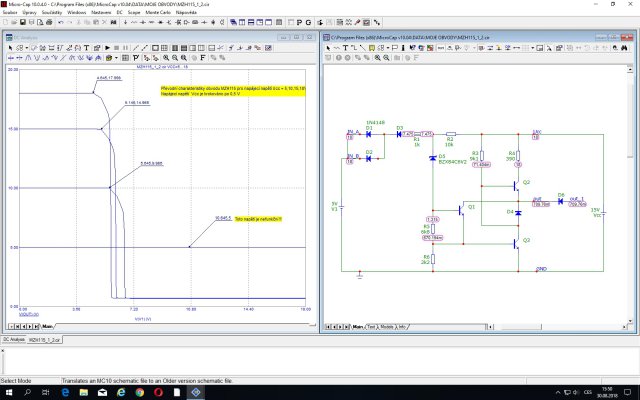This screenshot has width=640, height=400.
Task: Click the bold P icon in main toolbar
Action: [x=299, y=22]
